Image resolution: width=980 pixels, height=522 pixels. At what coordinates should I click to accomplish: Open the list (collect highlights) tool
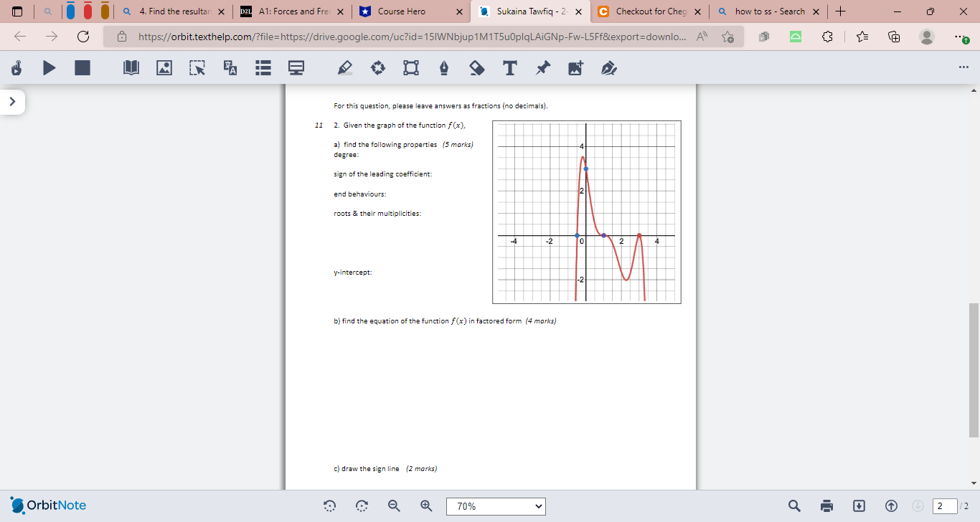(263, 68)
